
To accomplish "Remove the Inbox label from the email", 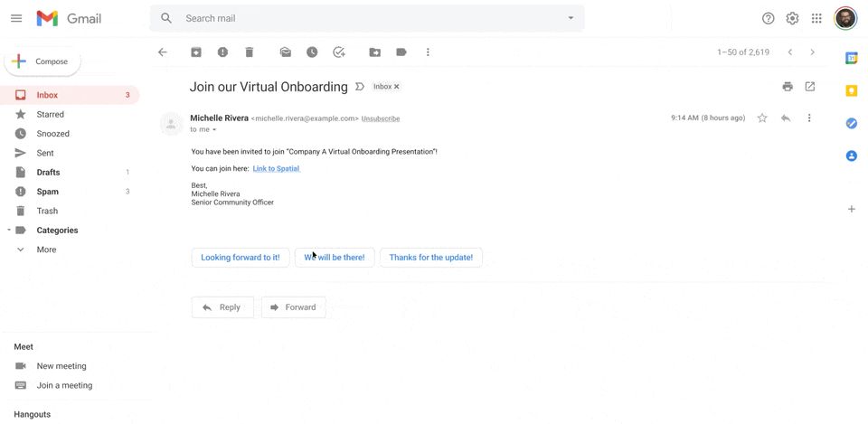I will (396, 87).
